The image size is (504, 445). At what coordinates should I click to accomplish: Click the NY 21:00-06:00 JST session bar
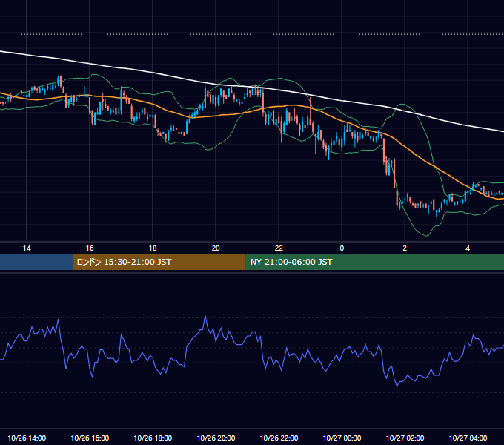point(375,262)
